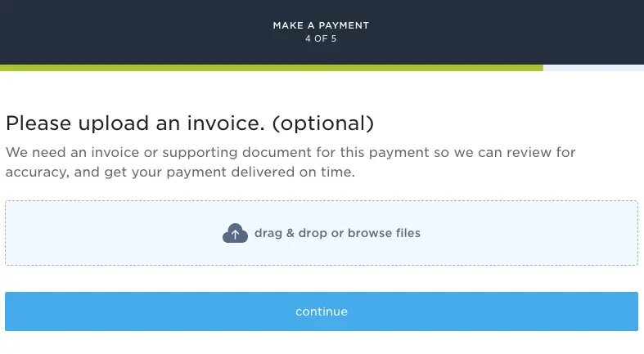The width and height of the screenshot is (644, 354).
Task: Click the dashed border of the upload box
Action: coord(322,201)
